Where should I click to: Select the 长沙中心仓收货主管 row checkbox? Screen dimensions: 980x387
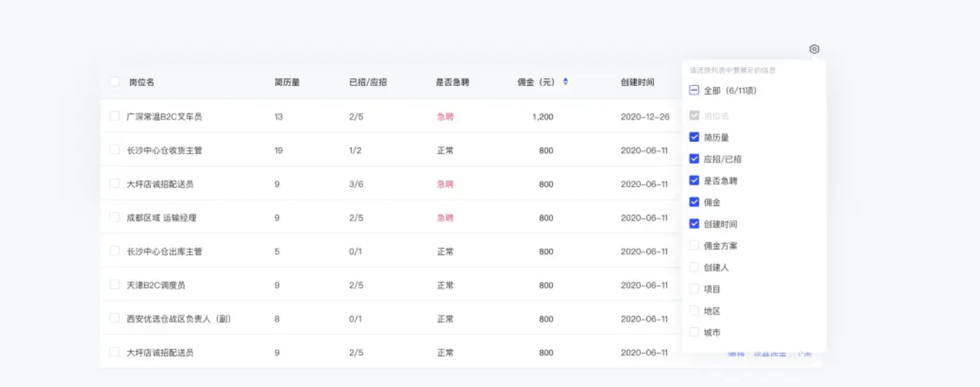(114, 150)
